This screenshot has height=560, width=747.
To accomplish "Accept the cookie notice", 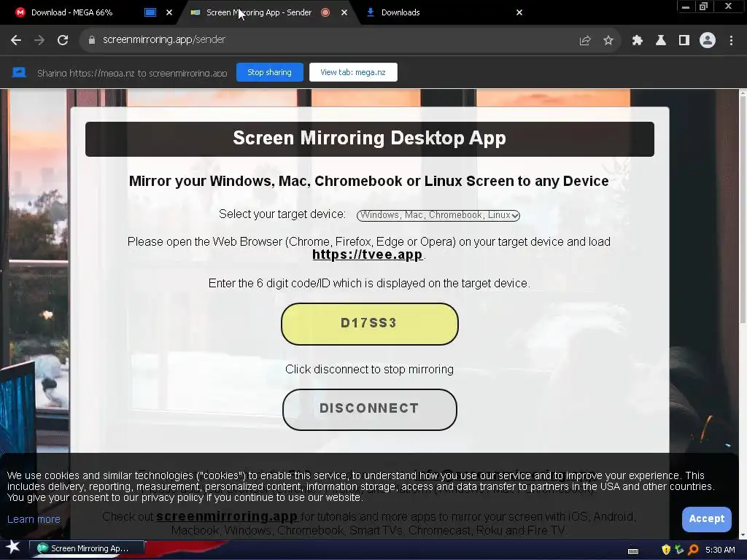I will (x=706, y=519).
